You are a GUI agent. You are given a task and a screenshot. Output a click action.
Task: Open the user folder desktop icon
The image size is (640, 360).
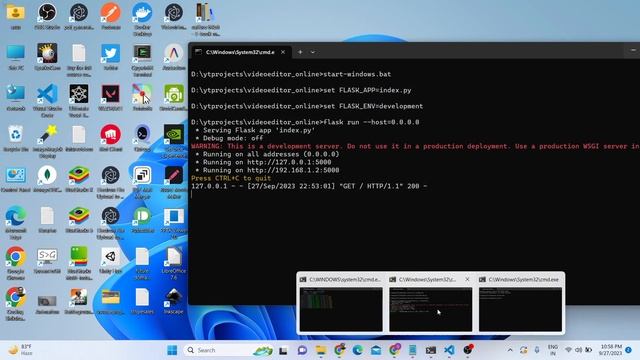point(16,16)
